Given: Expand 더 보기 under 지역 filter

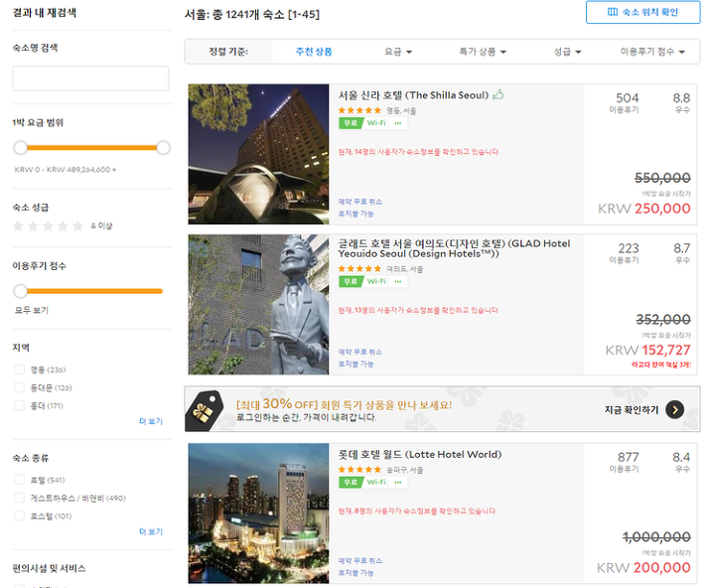Looking at the screenshot, I should point(151,421).
